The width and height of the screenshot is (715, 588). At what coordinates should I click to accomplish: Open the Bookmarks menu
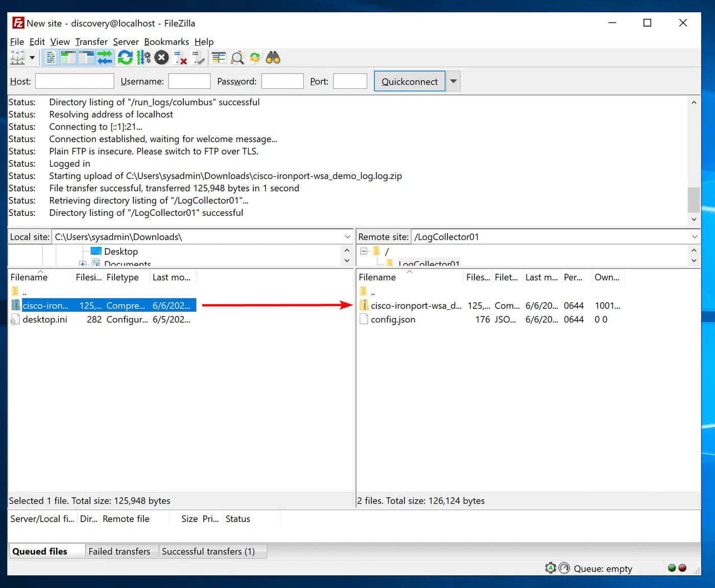pyautogui.click(x=166, y=42)
